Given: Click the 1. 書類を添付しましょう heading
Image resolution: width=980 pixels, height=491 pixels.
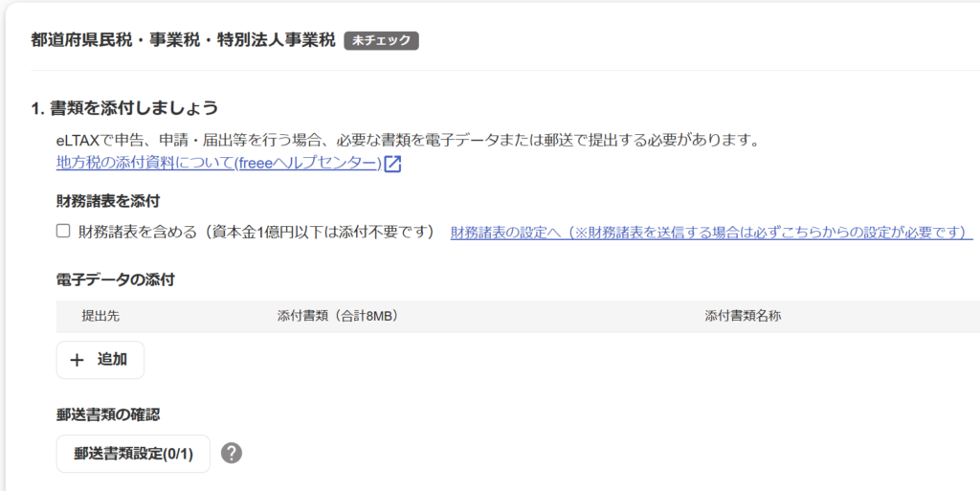Looking at the screenshot, I should [124, 108].
